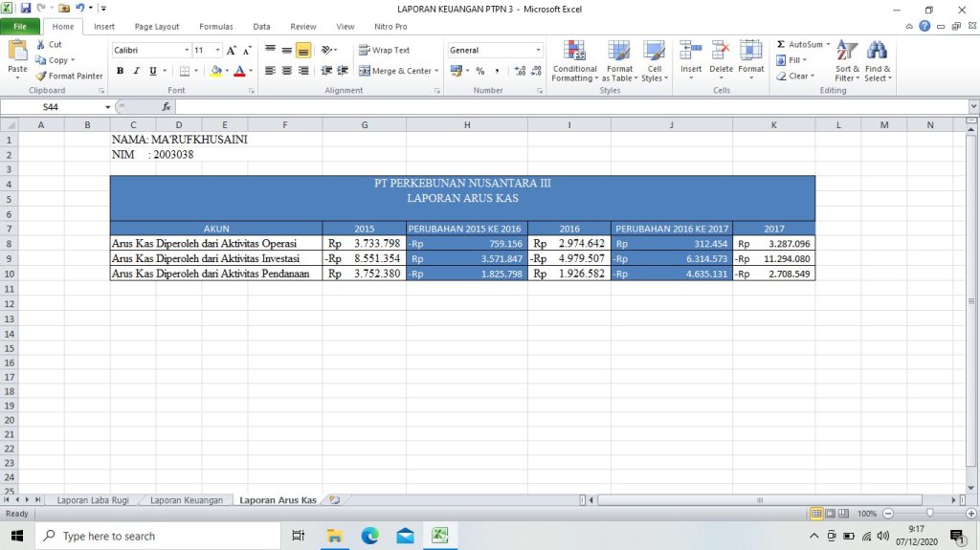Click the Insert cells icon
This screenshot has width=980, height=550.
pyautogui.click(x=691, y=61)
